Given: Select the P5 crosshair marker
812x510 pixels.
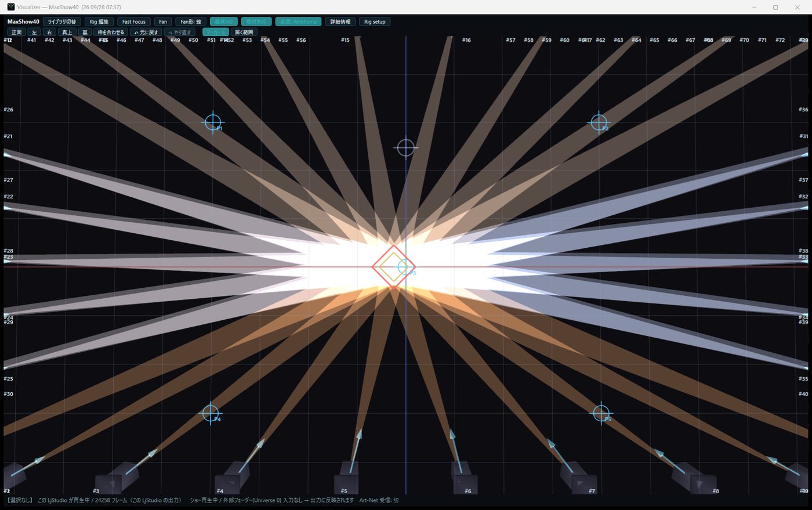Looking at the screenshot, I should click(601, 413).
